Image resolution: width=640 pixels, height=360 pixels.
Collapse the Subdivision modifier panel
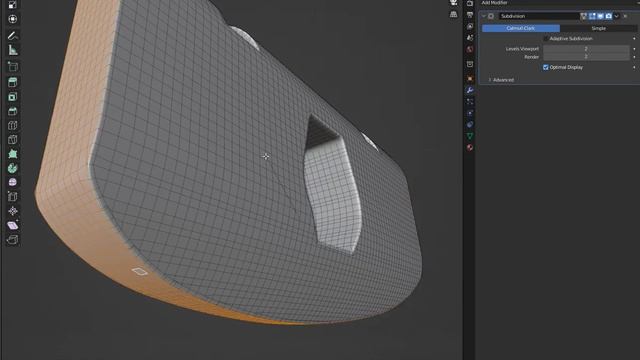point(484,16)
